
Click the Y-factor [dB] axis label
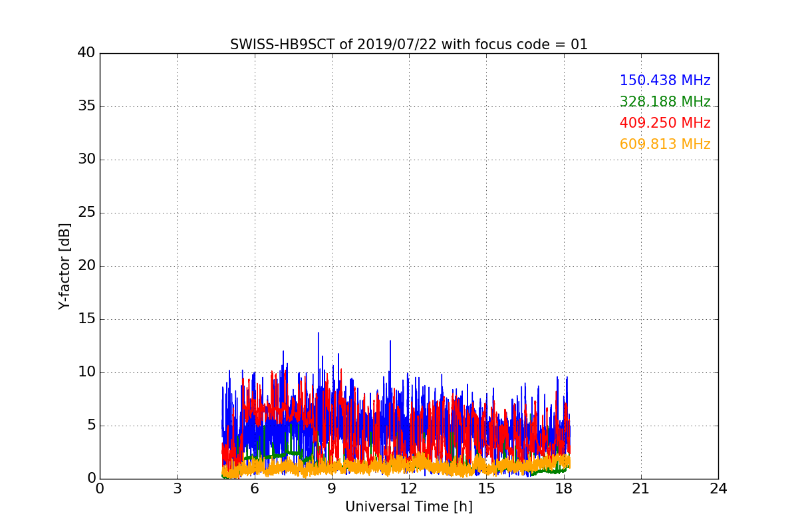click(65, 266)
